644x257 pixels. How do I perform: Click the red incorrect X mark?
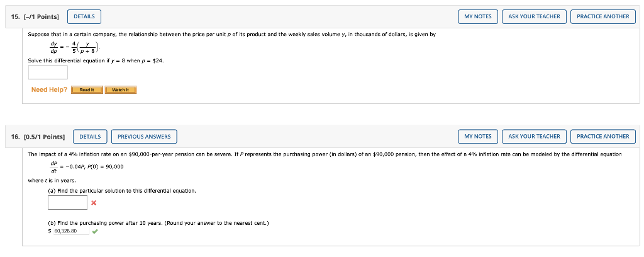[x=94, y=203]
